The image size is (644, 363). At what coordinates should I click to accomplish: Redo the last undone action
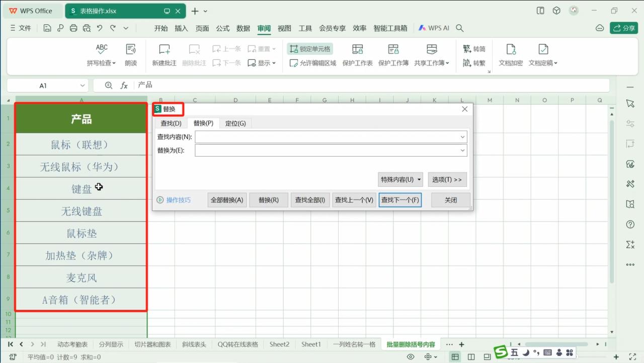[113, 28]
